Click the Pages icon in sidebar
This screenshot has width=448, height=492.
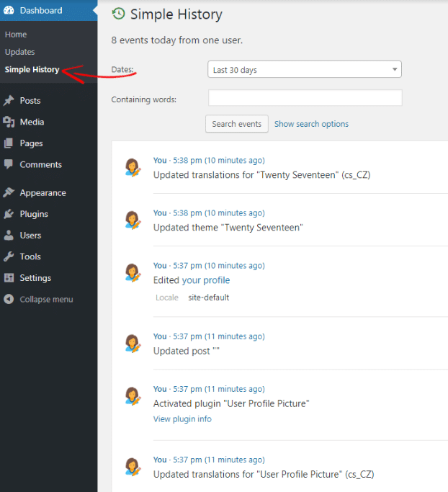pos(9,143)
